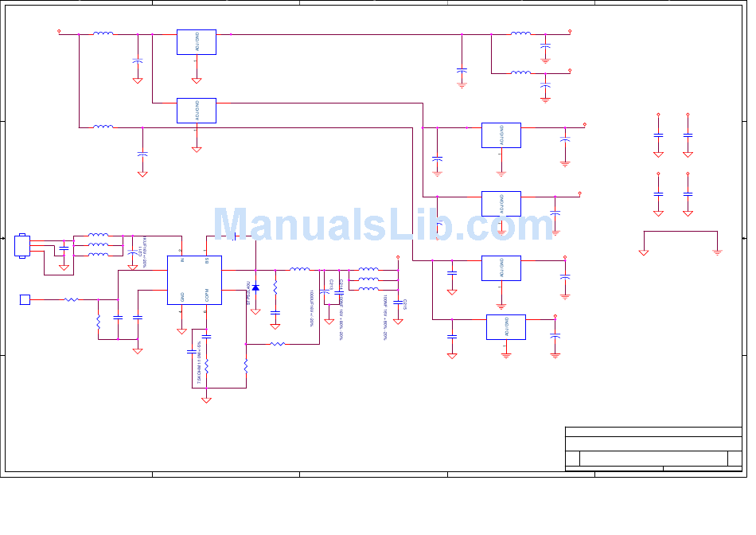Select the C213 capacitor label

click(332, 285)
